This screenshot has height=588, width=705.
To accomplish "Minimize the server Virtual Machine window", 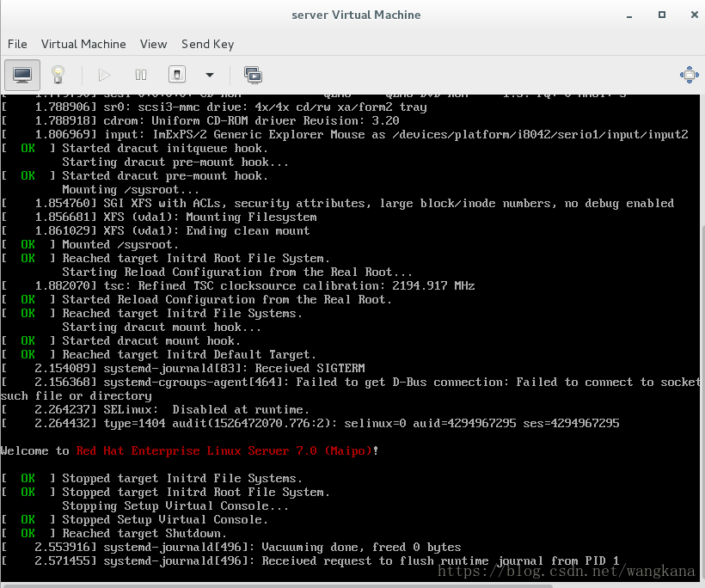I will pos(629,15).
